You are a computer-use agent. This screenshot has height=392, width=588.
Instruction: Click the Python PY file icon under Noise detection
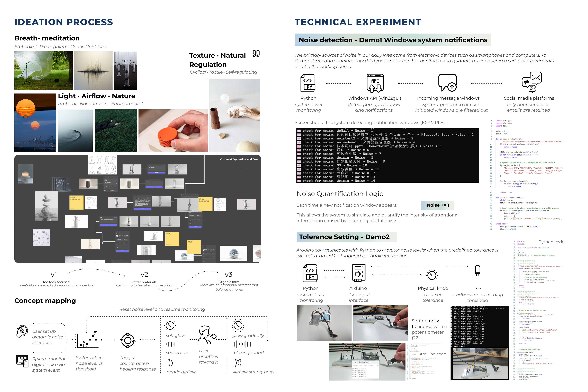(x=308, y=83)
